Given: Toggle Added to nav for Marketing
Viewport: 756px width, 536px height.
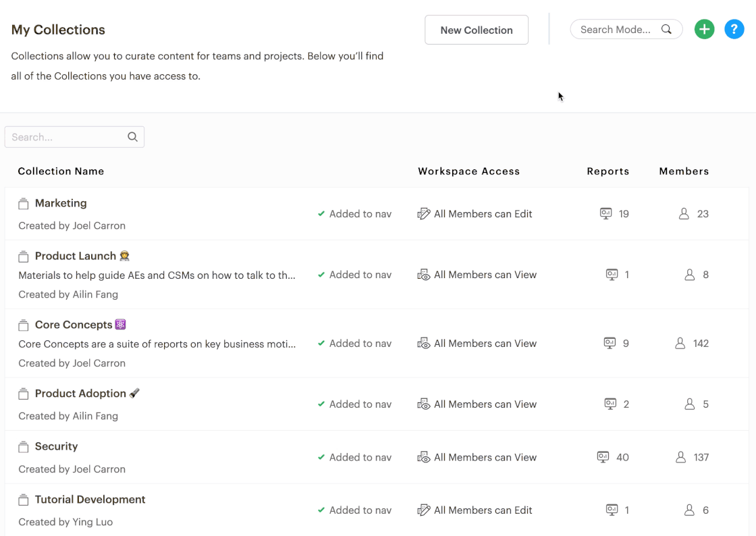Looking at the screenshot, I should (354, 213).
